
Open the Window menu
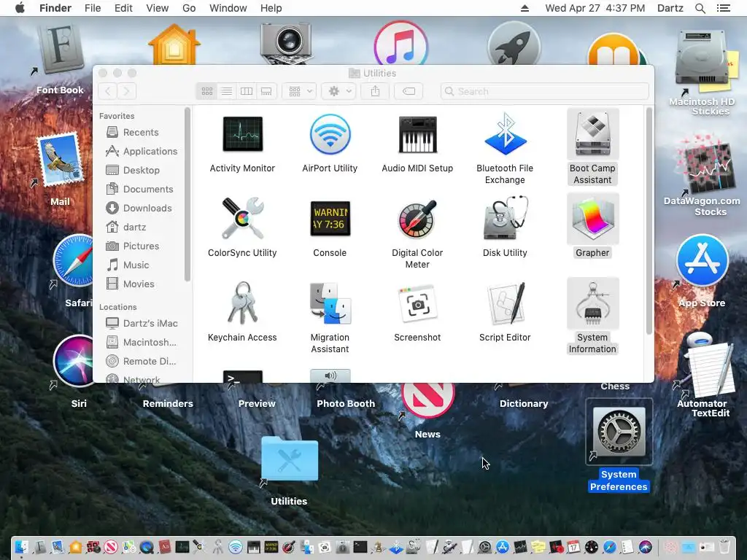[x=228, y=8]
